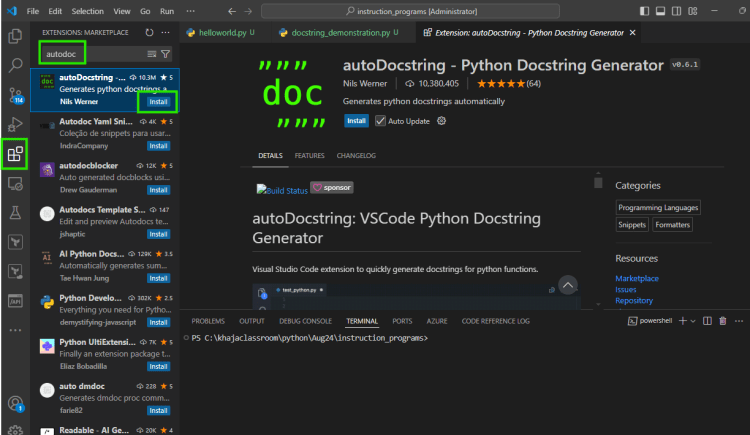Open the hidden menus ellipsis in menu bar
The image size is (750, 435).
[190, 11]
